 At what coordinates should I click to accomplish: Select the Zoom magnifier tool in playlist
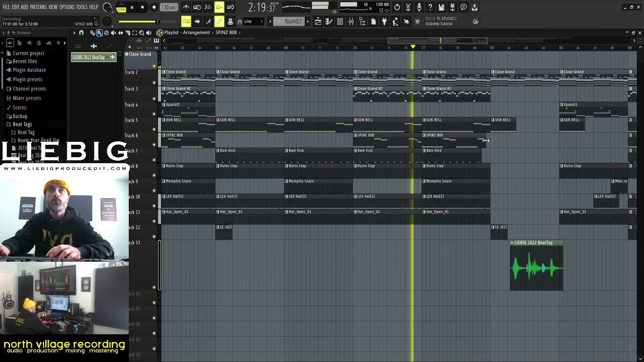click(141, 33)
